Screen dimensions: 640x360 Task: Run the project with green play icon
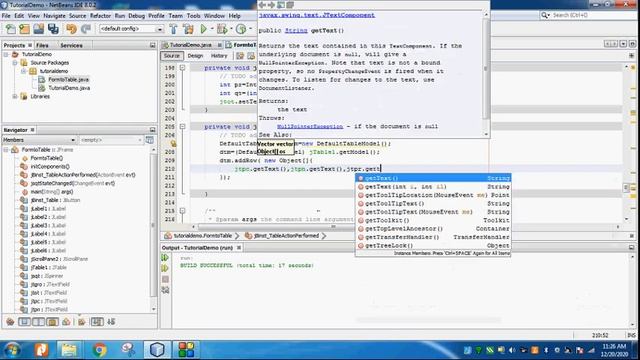pyautogui.click(x=204, y=29)
